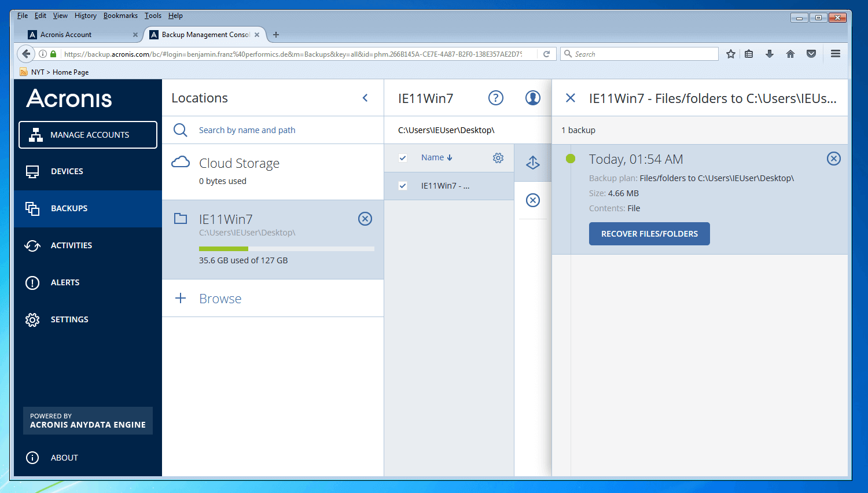Open the user account profile icon

coord(532,98)
